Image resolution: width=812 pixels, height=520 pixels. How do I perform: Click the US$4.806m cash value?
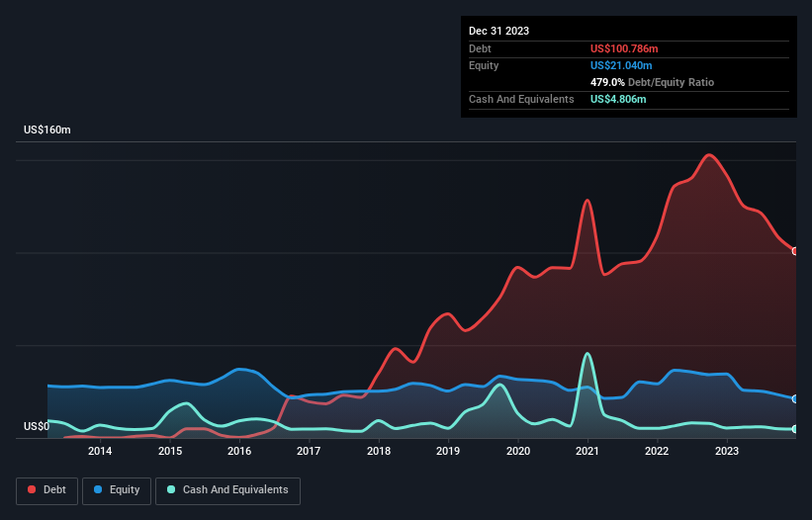[x=618, y=99]
